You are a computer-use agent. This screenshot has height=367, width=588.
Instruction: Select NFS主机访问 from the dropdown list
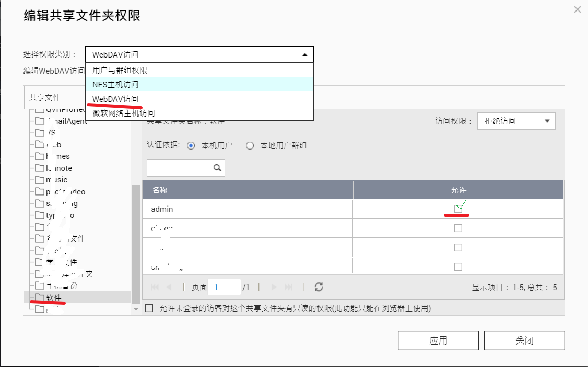click(x=115, y=84)
